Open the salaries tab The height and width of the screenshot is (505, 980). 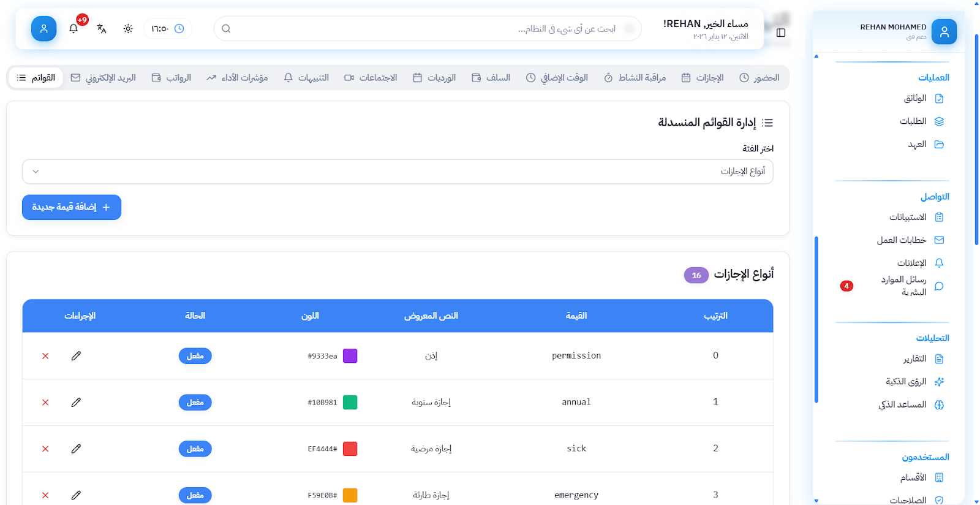[171, 78]
